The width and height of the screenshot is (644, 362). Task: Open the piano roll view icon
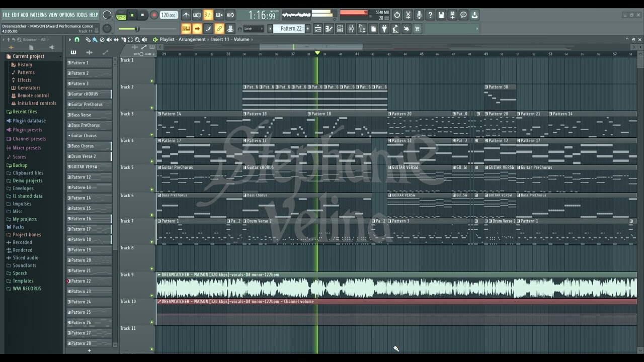point(329,29)
